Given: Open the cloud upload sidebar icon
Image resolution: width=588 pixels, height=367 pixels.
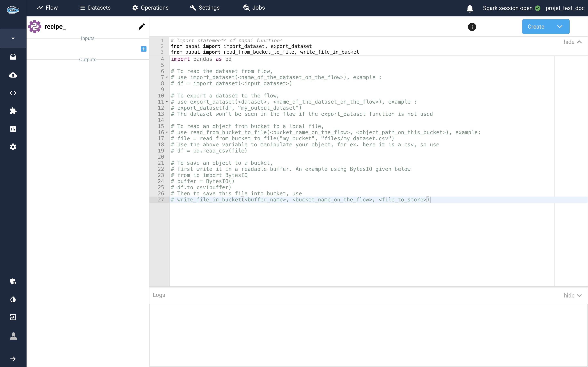Looking at the screenshot, I should tap(13, 75).
